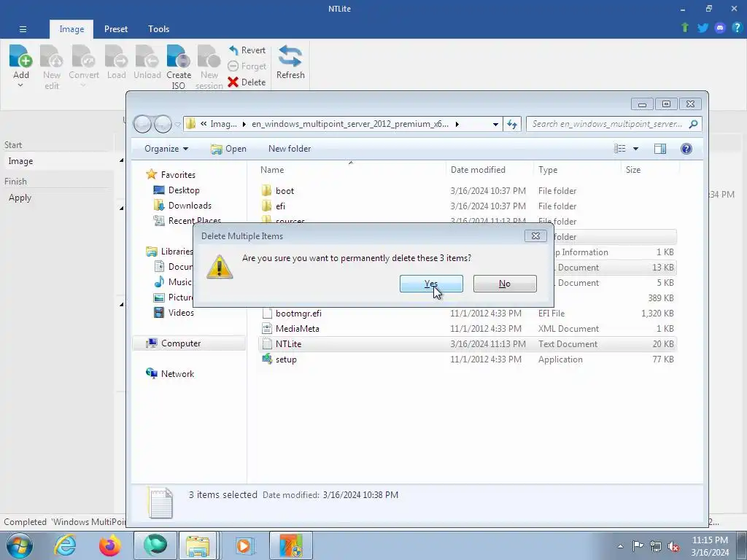747x560 pixels.
Task: Open the Twitter link icon
Action: click(703, 28)
